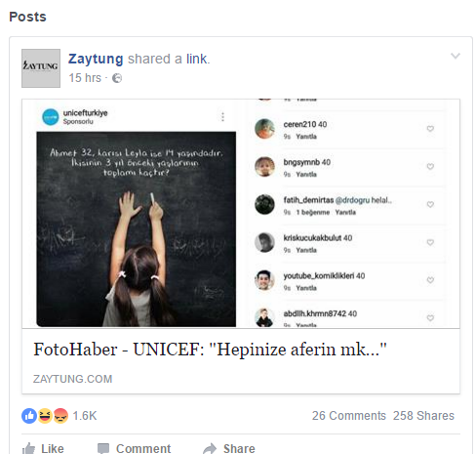Click the 15 hrs timestamp
The height and width of the screenshot is (454, 476).
pos(85,78)
